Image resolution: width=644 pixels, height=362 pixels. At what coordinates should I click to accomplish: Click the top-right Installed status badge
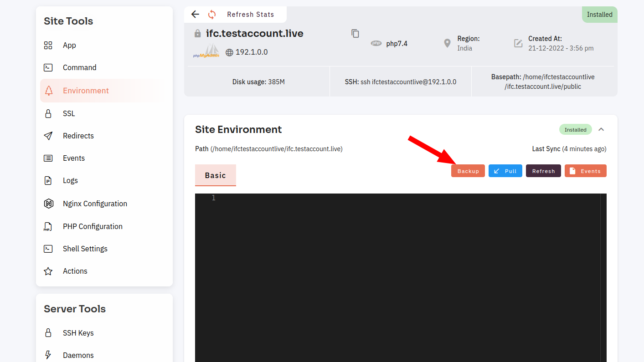pyautogui.click(x=600, y=15)
